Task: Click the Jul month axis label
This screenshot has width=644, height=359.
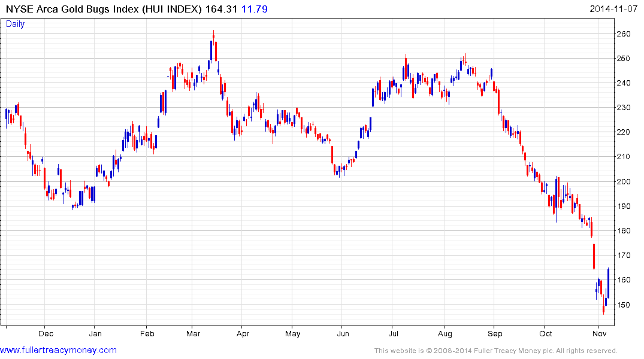Action: click(x=394, y=333)
